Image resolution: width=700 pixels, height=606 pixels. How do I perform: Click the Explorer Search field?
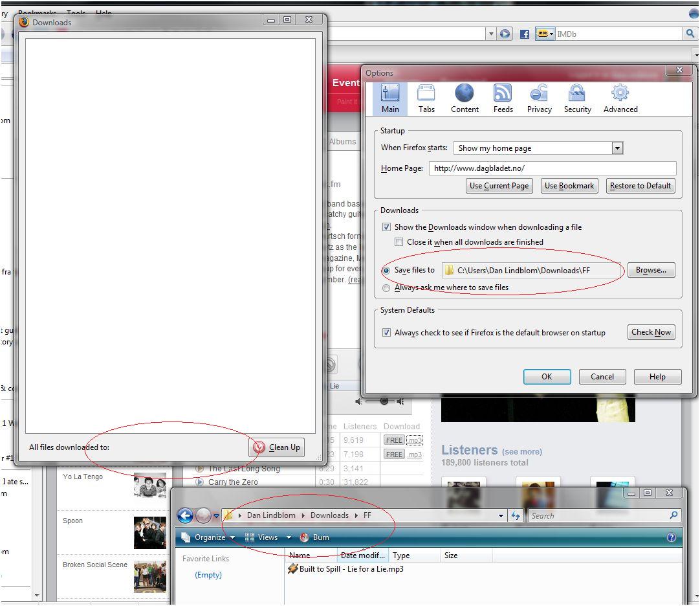click(605, 516)
